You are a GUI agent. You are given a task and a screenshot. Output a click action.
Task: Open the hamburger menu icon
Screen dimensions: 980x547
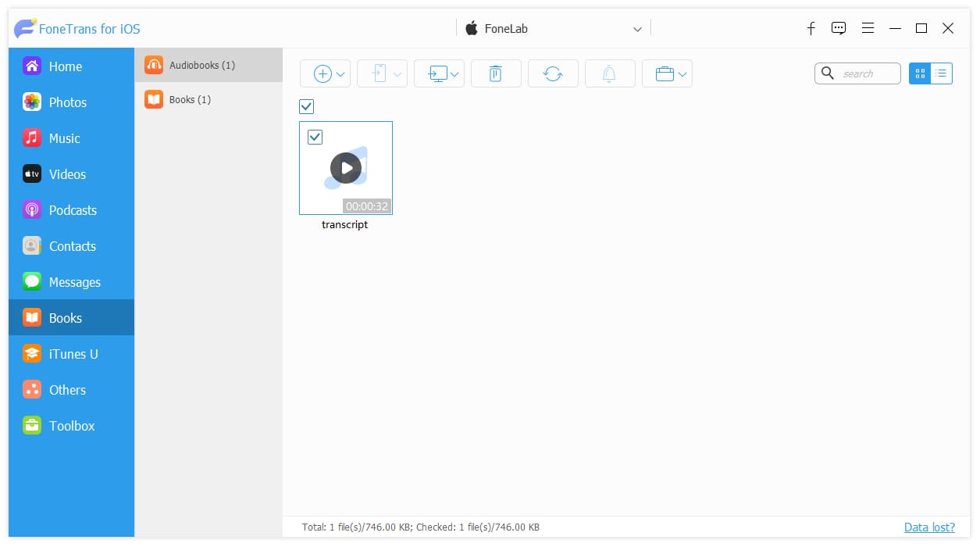(868, 28)
